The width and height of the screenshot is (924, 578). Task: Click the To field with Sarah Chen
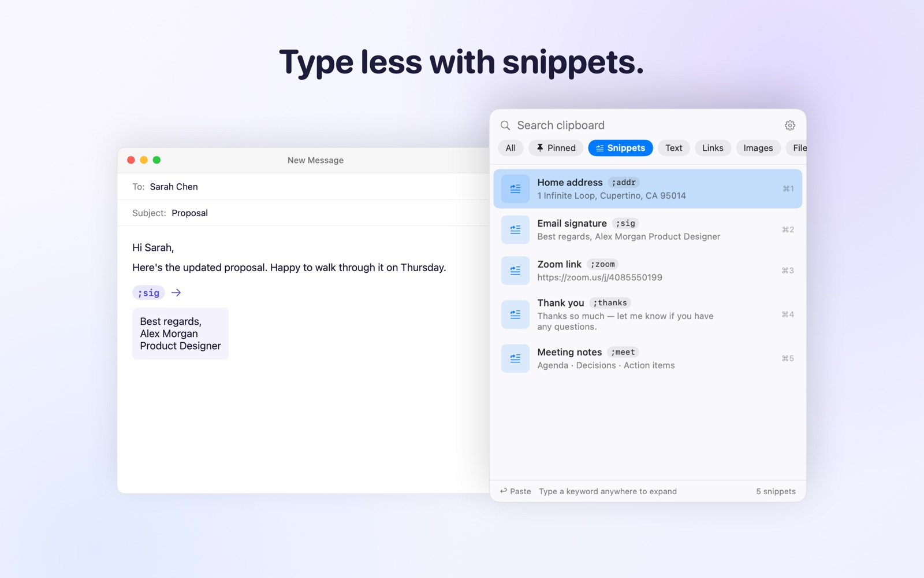click(303, 187)
